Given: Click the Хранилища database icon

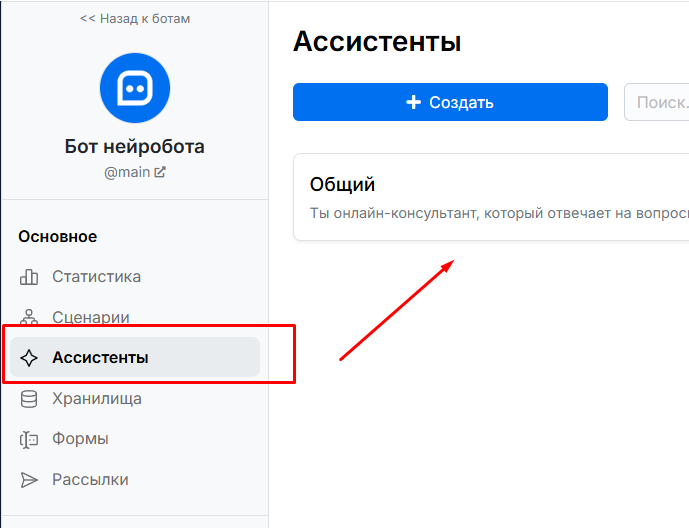Looking at the screenshot, I should pyautogui.click(x=29, y=399).
